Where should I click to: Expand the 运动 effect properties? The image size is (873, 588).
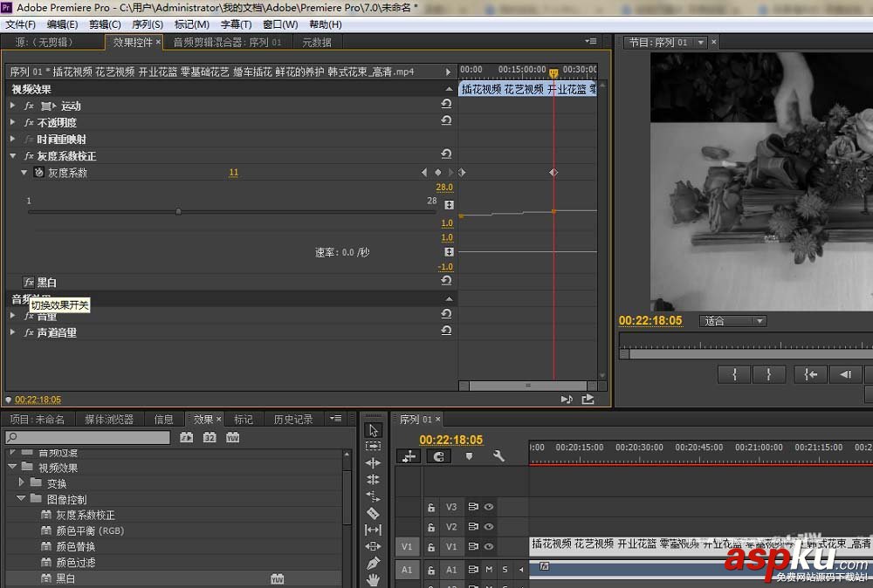13,106
